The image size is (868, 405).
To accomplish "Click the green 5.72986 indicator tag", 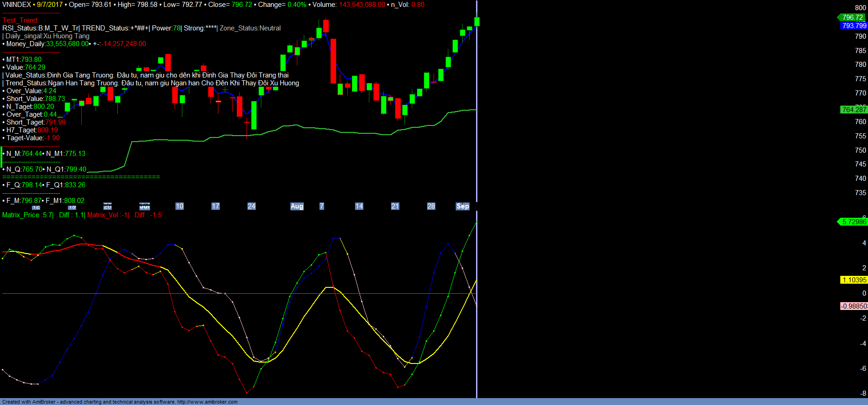I will 853,222.
